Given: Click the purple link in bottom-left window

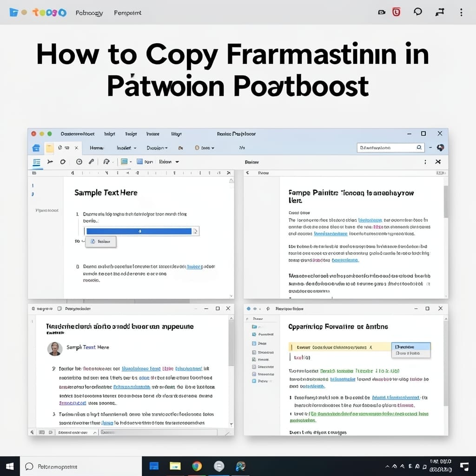Looking at the screenshot, I should 73,403.
